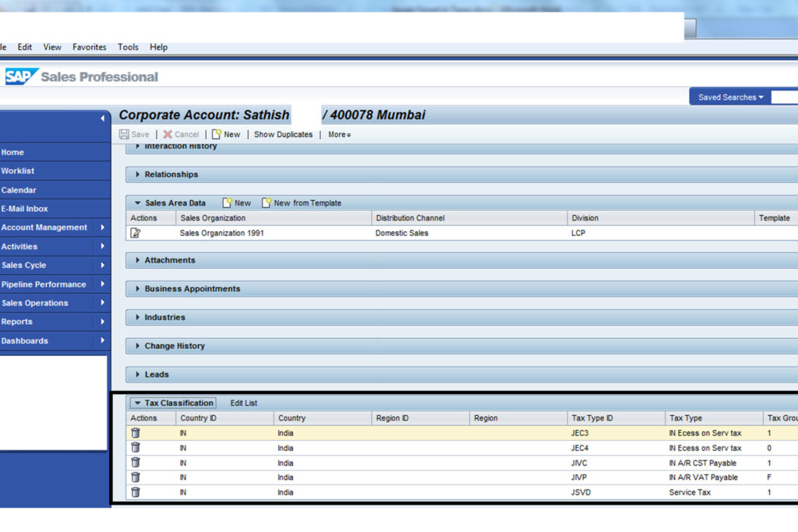Collapse the Sales Area Data section
The width and height of the screenshot is (798, 532).
tap(137, 203)
